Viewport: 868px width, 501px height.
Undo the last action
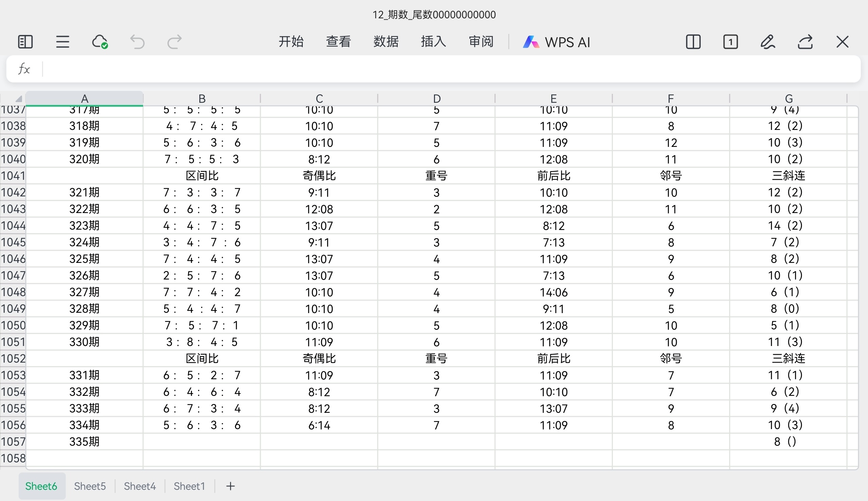click(x=137, y=42)
